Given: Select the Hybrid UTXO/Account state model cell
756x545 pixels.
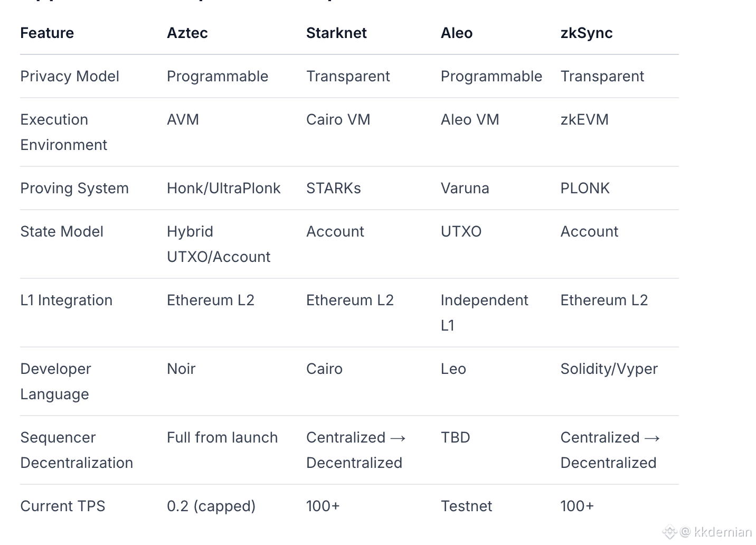Looking at the screenshot, I should pos(219,244).
